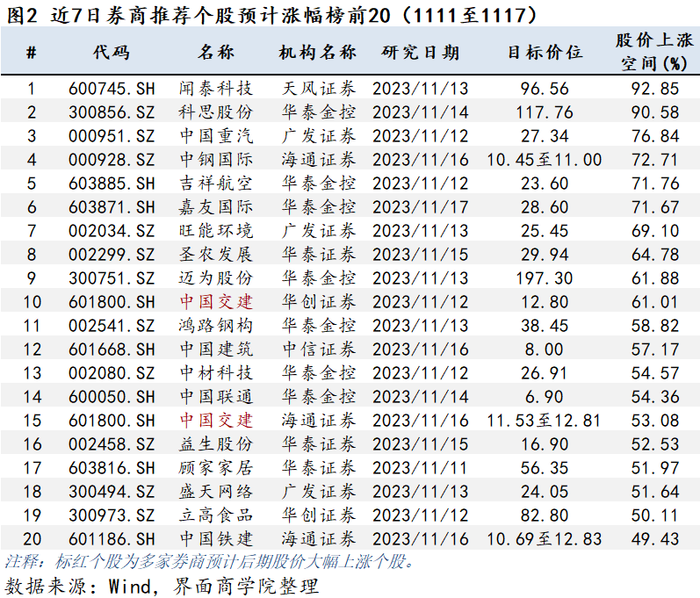Screen dimensions: 700x598
Task: Select stock name 迈为股份
Action: coord(216,278)
